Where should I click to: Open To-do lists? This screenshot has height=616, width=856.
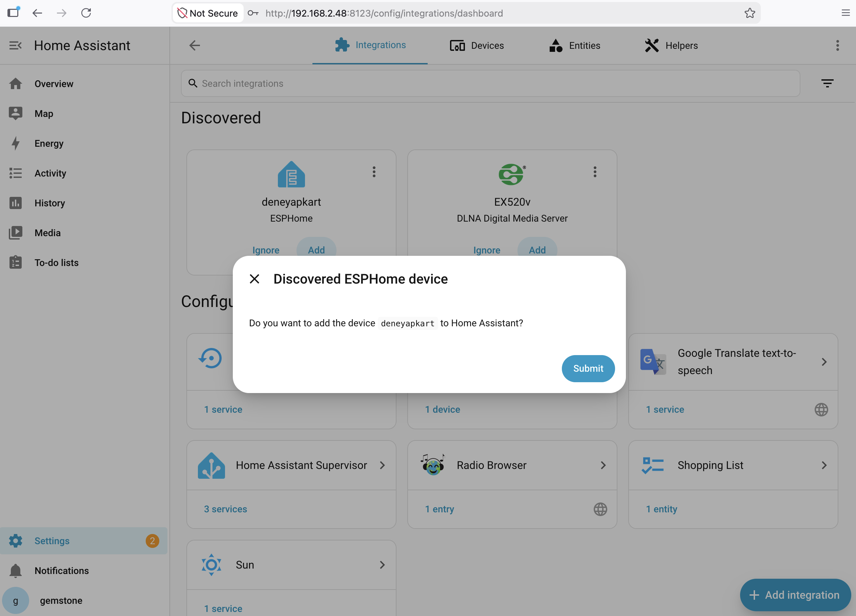coord(84,263)
